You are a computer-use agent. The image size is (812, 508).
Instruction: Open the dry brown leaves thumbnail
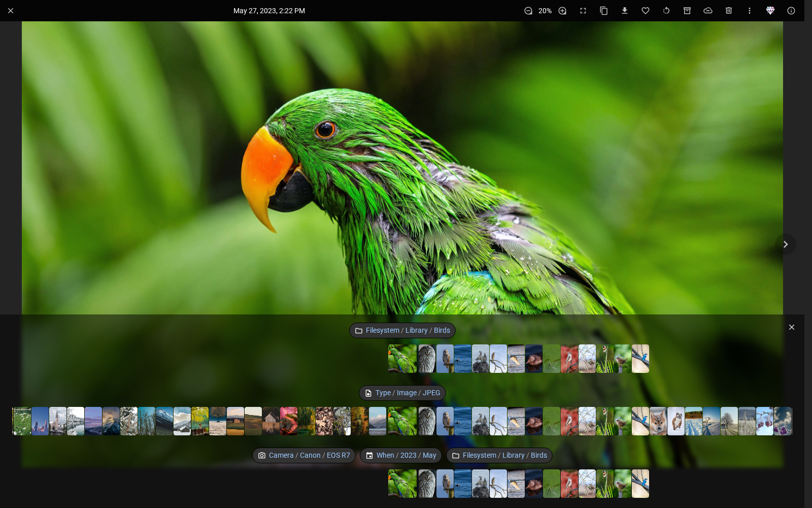tap(324, 421)
